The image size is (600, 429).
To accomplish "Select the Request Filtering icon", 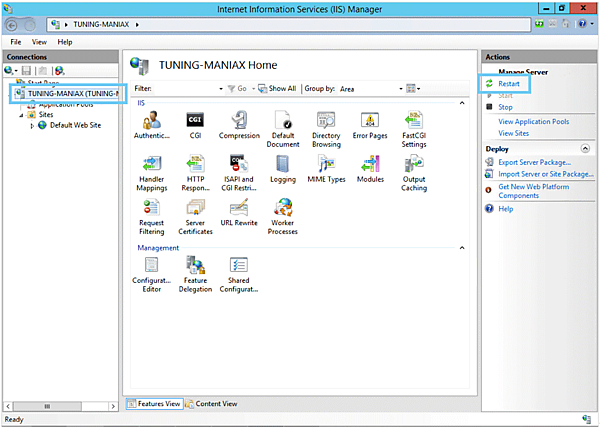I will coord(152,213).
